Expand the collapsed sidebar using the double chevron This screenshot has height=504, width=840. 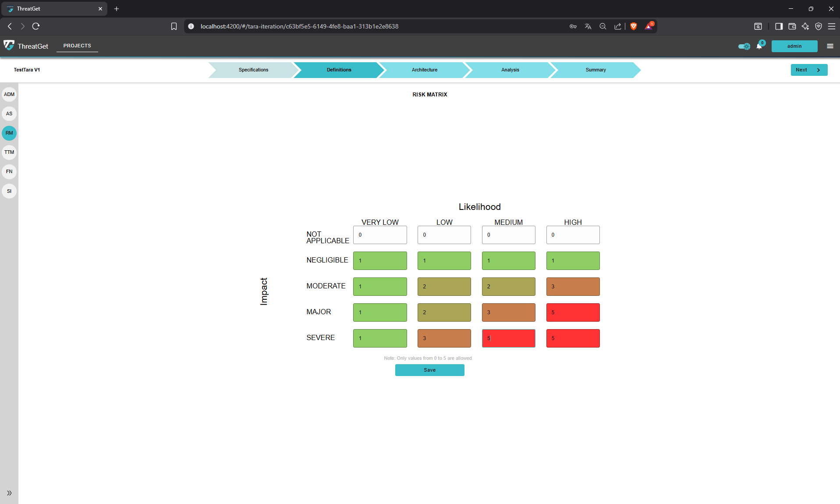coord(9,493)
